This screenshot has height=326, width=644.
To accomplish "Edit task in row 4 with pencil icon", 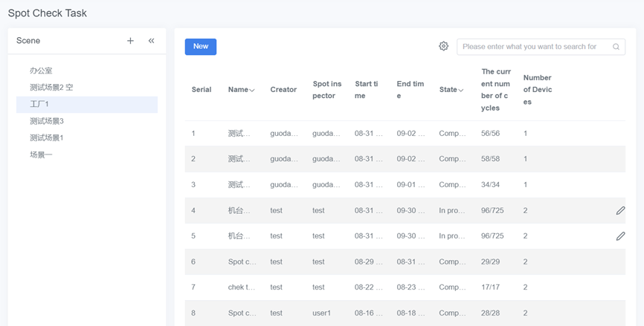I will [620, 211].
